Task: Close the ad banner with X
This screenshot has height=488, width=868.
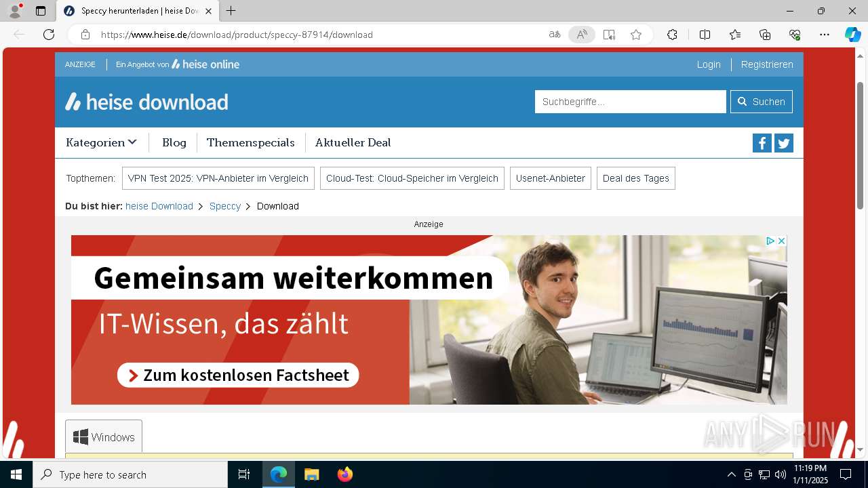Action: click(x=781, y=241)
